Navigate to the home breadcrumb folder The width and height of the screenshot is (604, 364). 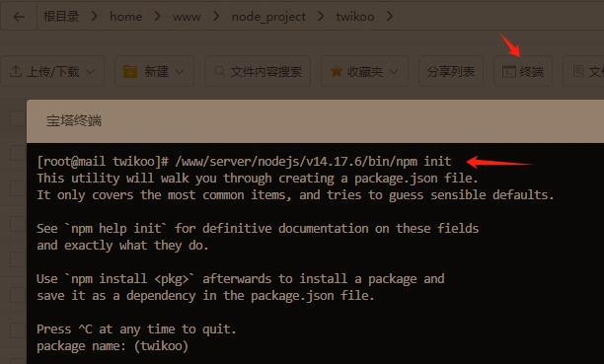point(125,17)
